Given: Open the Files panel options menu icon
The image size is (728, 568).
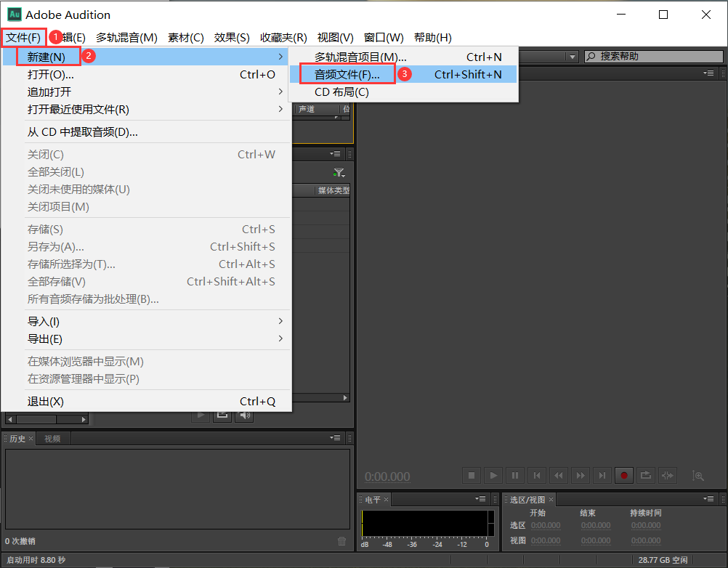Looking at the screenshot, I should (x=335, y=153).
